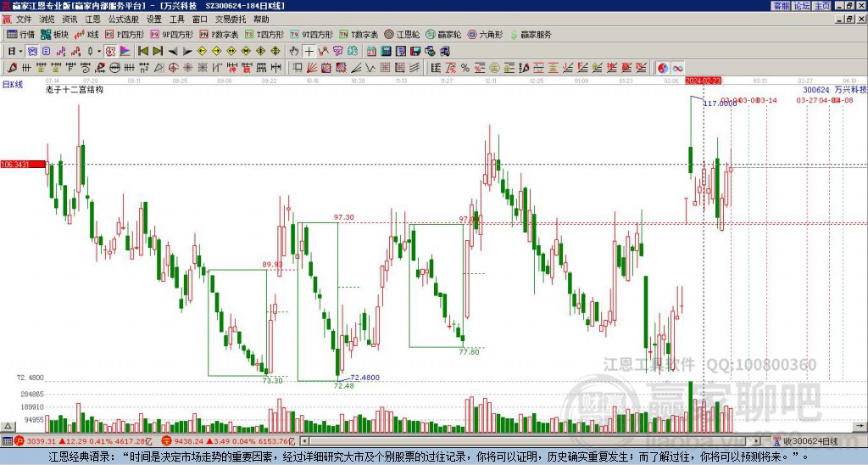Open the 9T四方形 tool

pyautogui.click(x=312, y=34)
